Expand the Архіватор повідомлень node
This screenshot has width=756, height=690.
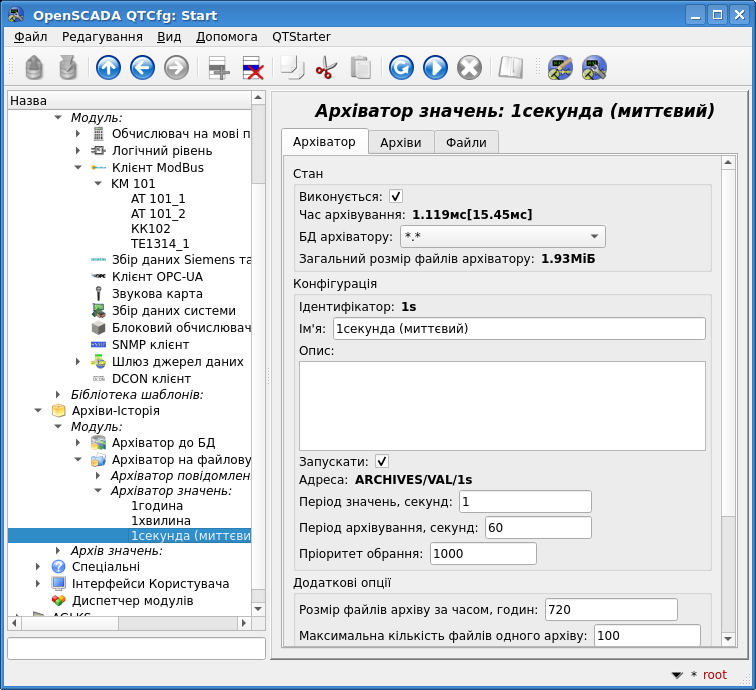click(x=98, y=475)
